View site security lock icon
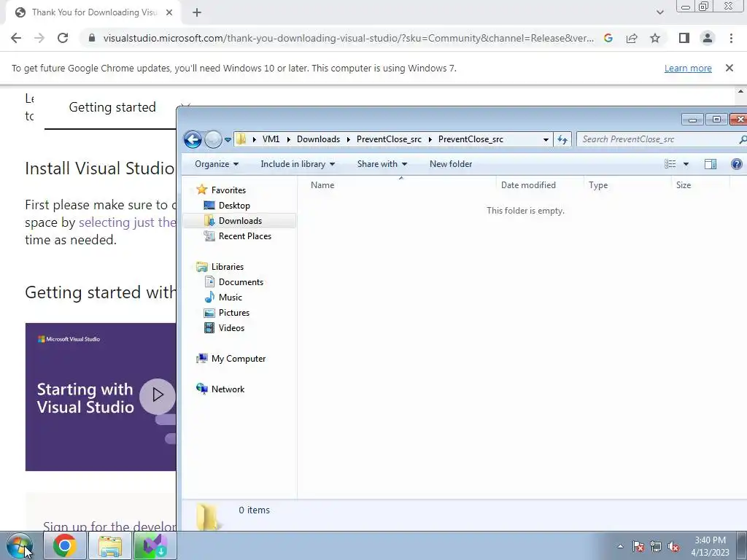Viewport: 747px width, 560px height. point(92,38)
